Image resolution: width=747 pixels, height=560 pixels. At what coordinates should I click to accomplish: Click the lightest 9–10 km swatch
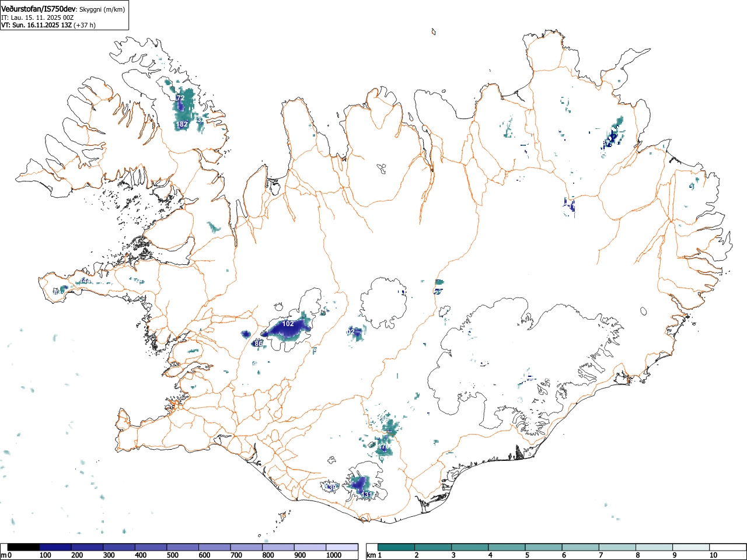[690, 547]
